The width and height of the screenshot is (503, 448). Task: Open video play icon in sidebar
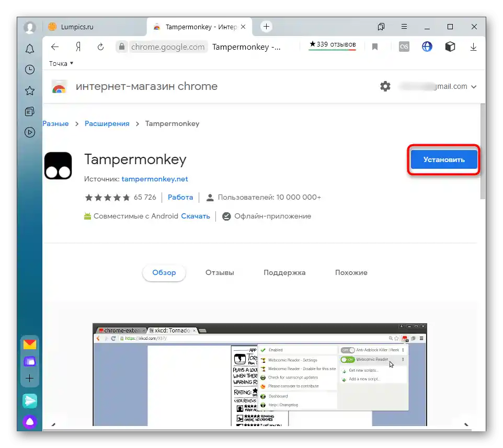tap(30, 132)
